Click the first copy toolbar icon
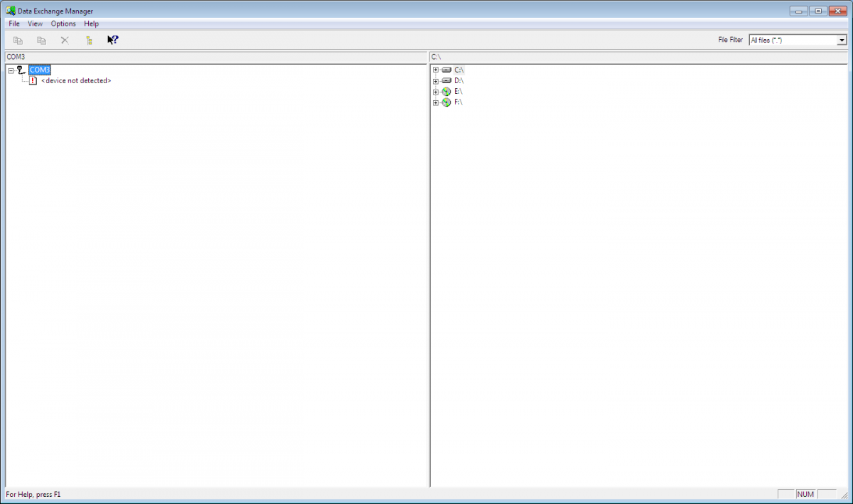The height and width of the screenshot is (504, 853). coord(18,41)
